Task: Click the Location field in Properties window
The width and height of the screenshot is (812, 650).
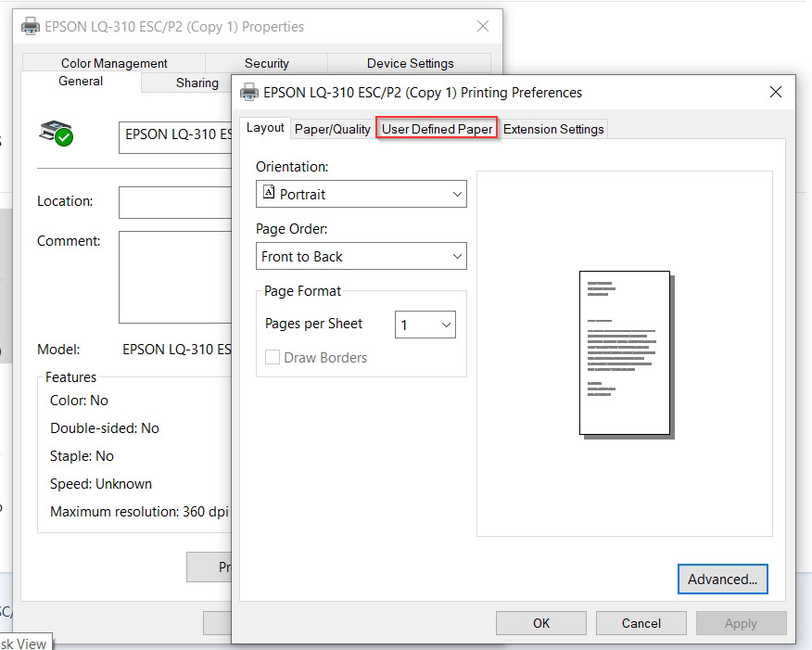Action: (175, 202)
